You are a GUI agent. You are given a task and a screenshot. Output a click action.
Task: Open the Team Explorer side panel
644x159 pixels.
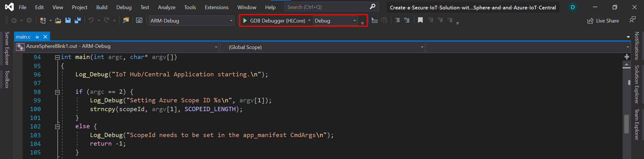coord(637,125)
